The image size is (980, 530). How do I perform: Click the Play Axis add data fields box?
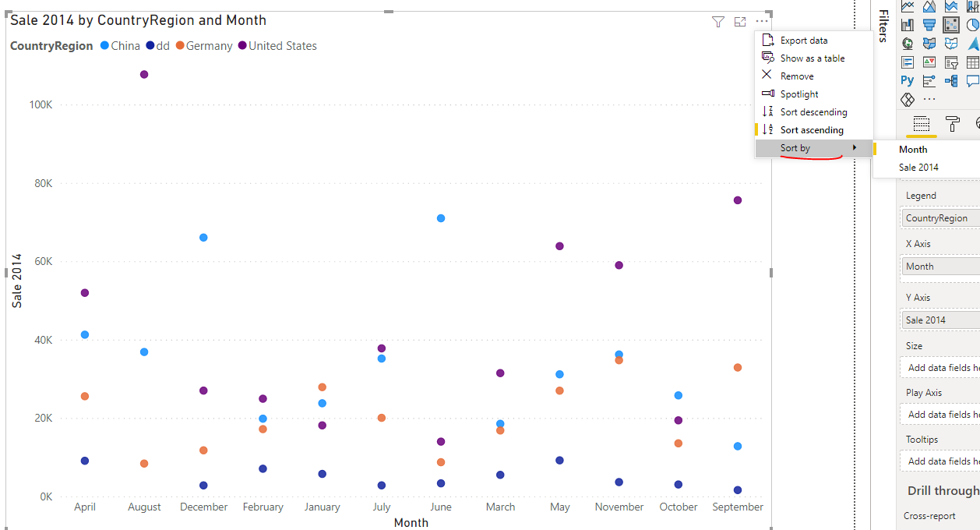[941, 415]
